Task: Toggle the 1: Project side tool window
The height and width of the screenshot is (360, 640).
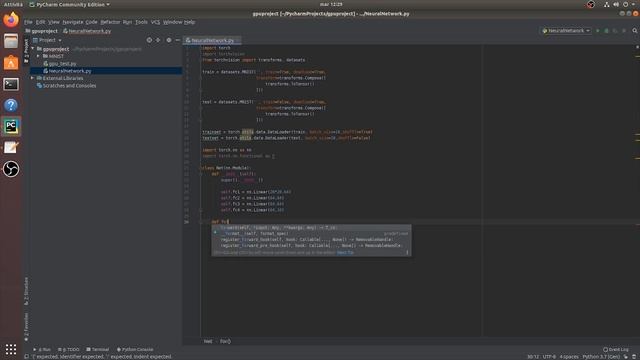Action: click(27, 51)
